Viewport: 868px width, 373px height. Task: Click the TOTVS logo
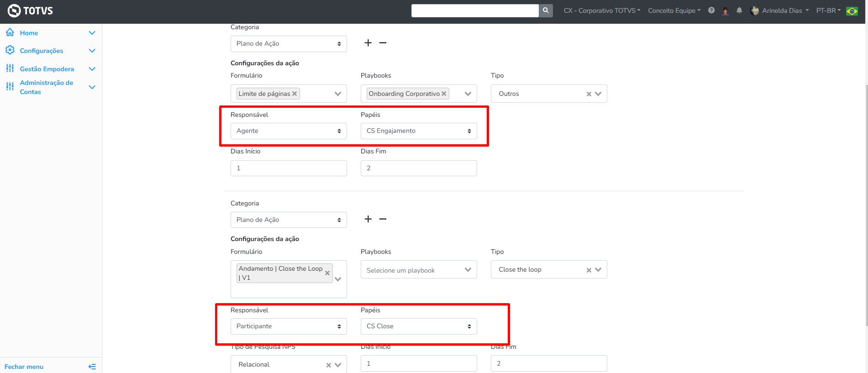pyautogui.click(x=31, y=11)
